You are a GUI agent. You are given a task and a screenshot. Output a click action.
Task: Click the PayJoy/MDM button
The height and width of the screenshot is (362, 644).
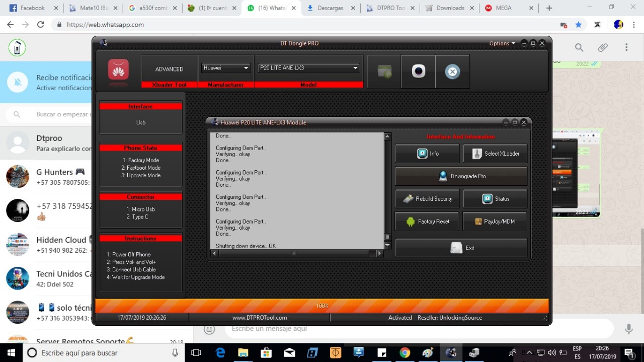[x=495, y=222]
